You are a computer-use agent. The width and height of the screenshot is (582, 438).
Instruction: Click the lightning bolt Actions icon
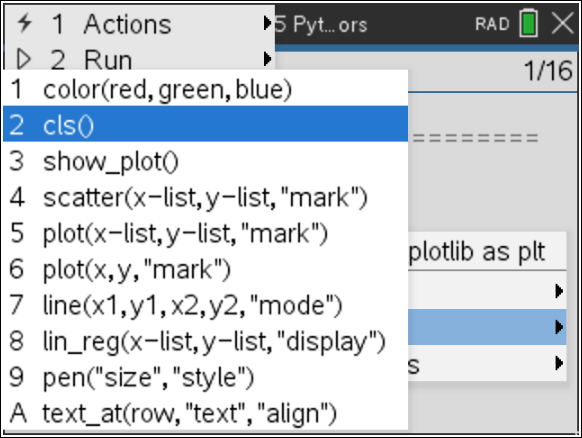point(24,23)
